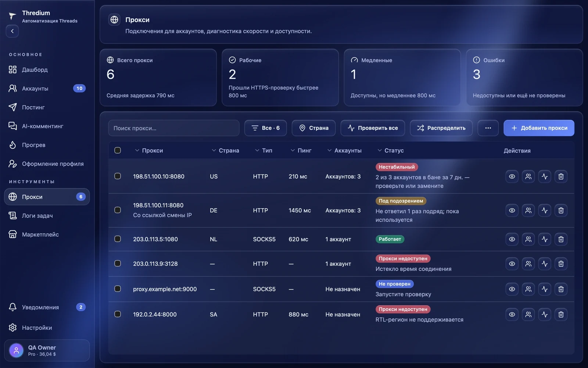Run ping check for proxy 203.0.113.5:1080

545,239
